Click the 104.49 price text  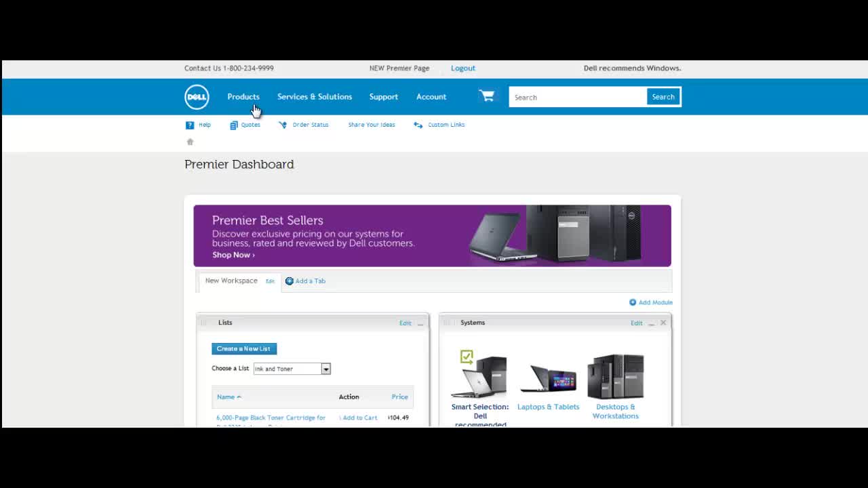(398, 418)
